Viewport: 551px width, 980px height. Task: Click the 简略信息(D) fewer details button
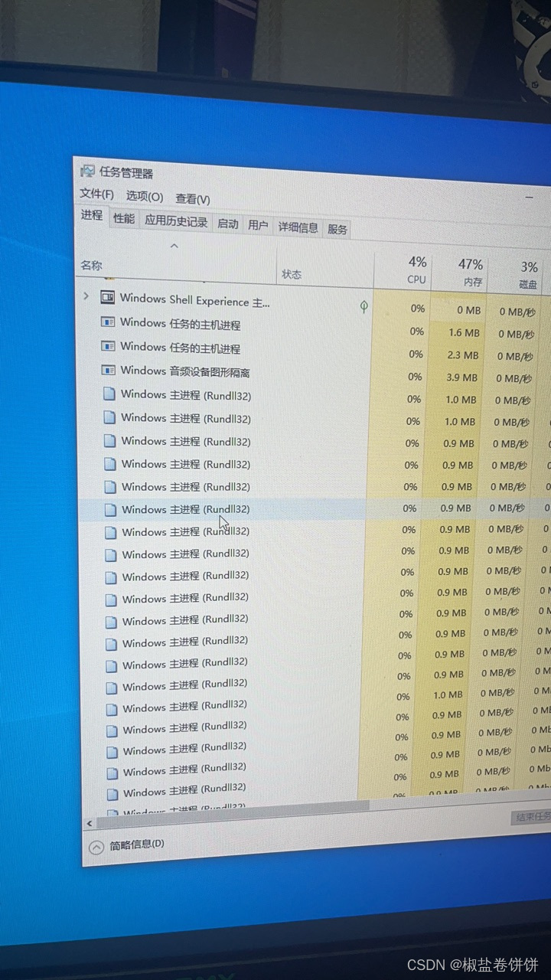point(127,844)
